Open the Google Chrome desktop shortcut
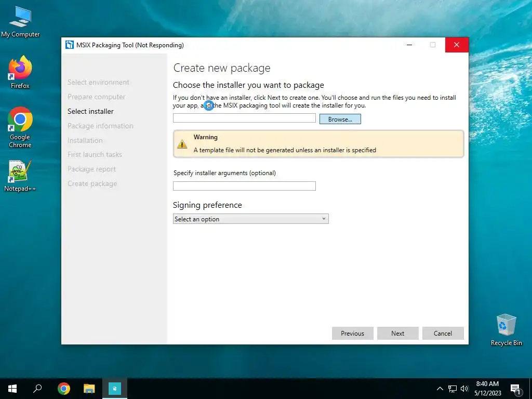 point(20,127)
